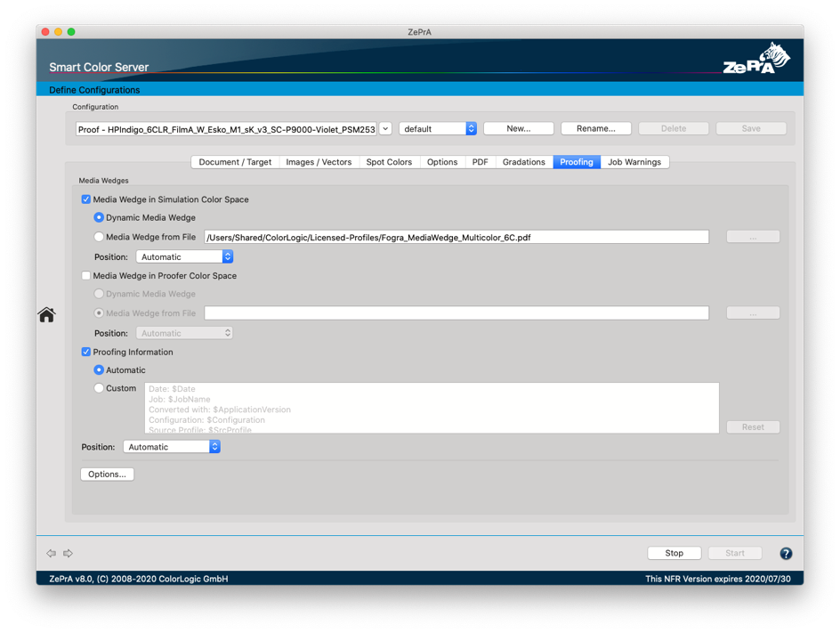Toggle the Proofing Information checkbox
The height and width of the screenshot is (633, 840).
85,353
